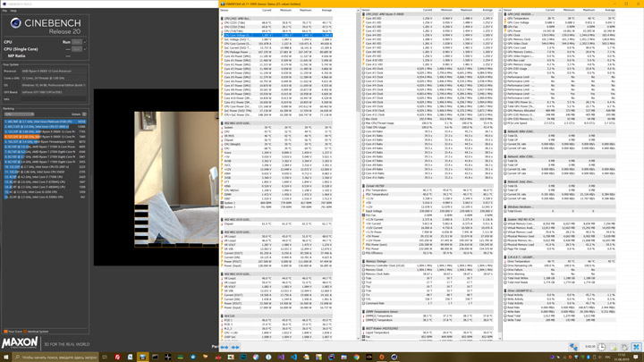
Task: Select the orange highlighted Ryzen 9 3900X ranking row
Action: click(x=46, y=137)
